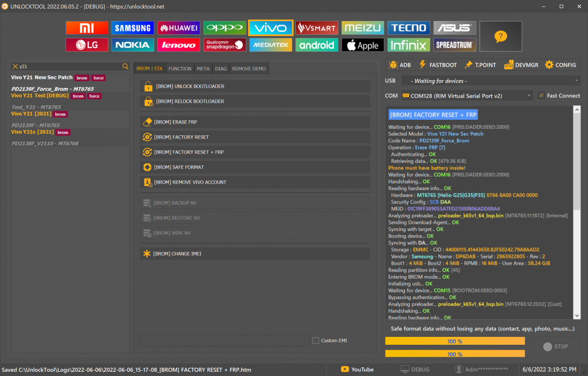Run [BROM] ERASE FRP
Screen dimensions: 588x376
coord(255,122)
